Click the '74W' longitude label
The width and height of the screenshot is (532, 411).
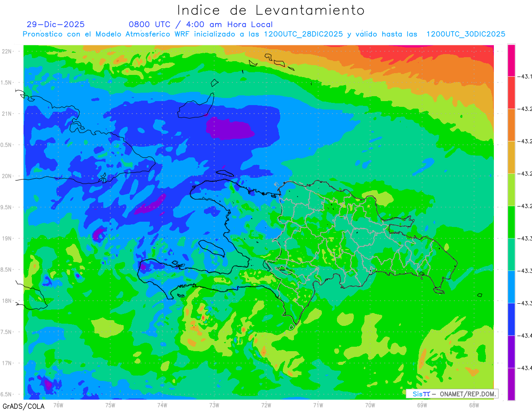tap(162, 405)
